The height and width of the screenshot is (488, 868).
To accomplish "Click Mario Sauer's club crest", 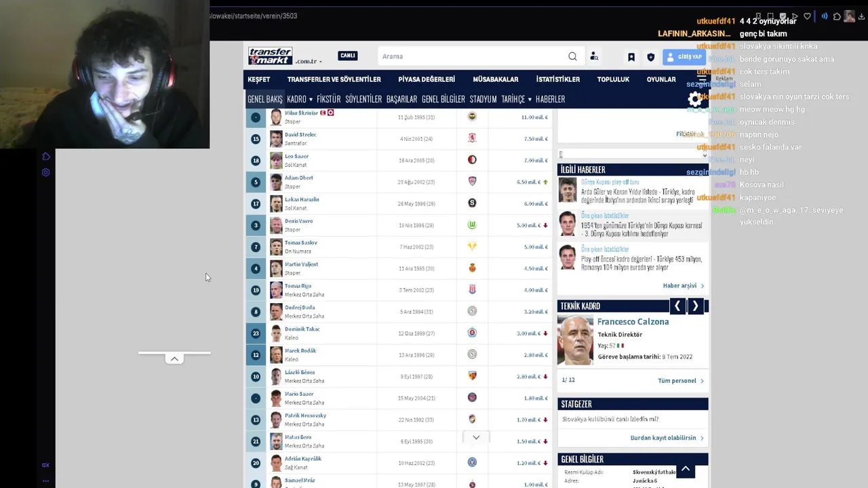I will [x=472, y=398].
